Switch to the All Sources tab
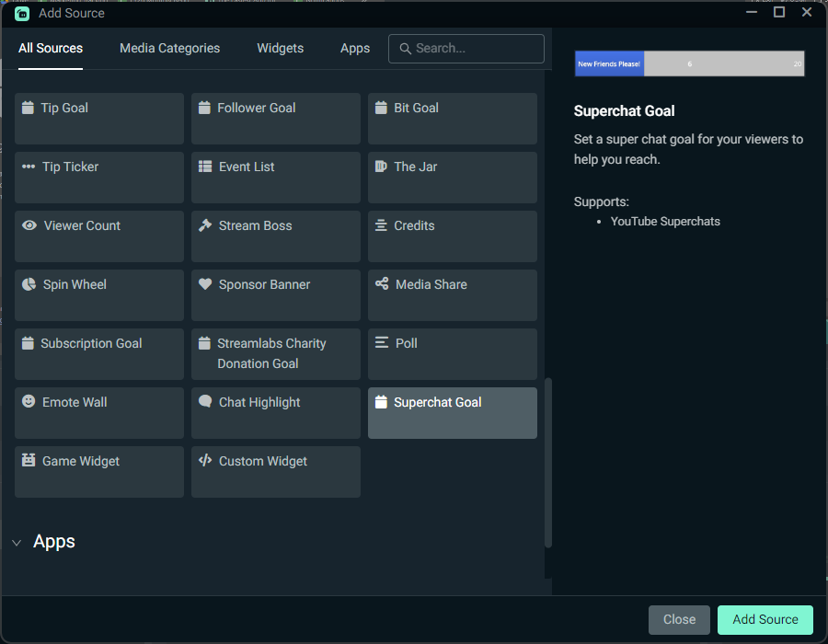This screenshot has height=644, width=828. (51, 48)
